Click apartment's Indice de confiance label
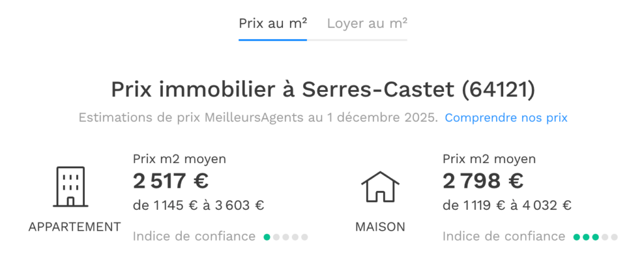This screenshot has height=264, width=644. pyautogui.click(x=194, y=237)
